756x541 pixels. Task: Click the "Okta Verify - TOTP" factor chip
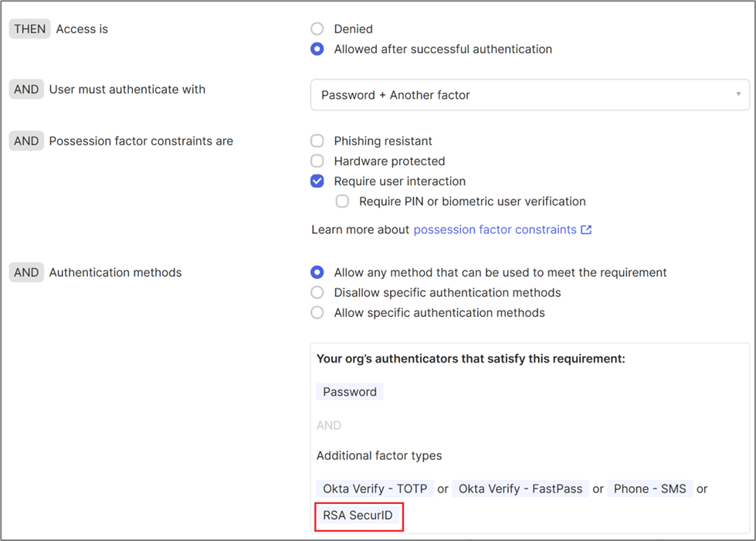[x=375, y=488]
